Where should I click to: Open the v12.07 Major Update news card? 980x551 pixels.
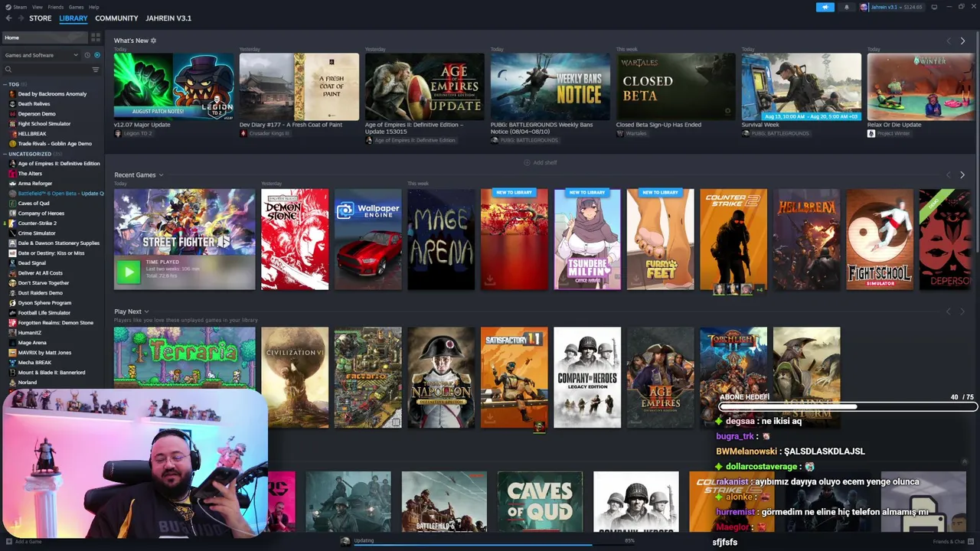click(174, 86)
